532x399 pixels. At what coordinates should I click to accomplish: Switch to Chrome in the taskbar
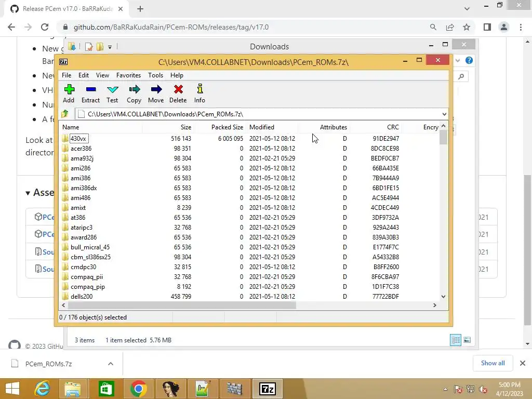[x=138, y=389]
